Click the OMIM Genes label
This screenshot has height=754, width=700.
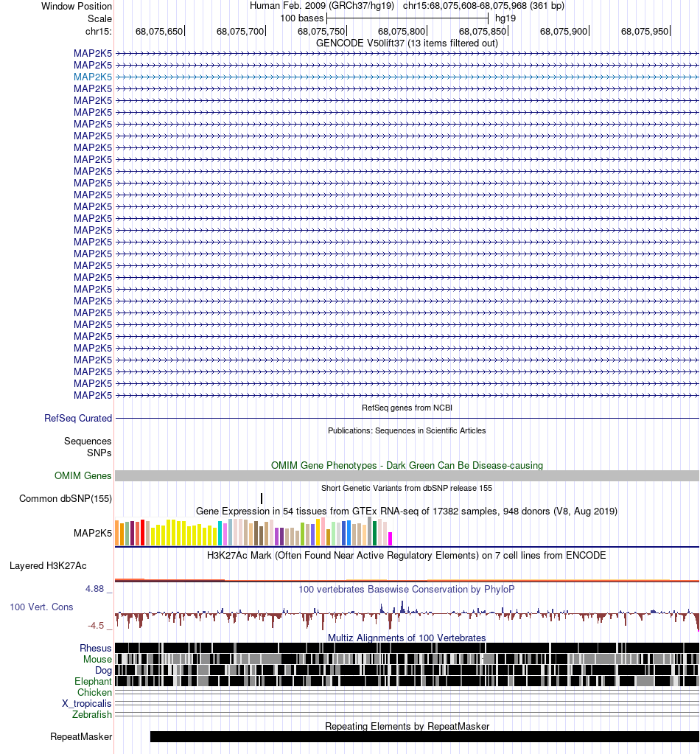(x=83, y=475)
